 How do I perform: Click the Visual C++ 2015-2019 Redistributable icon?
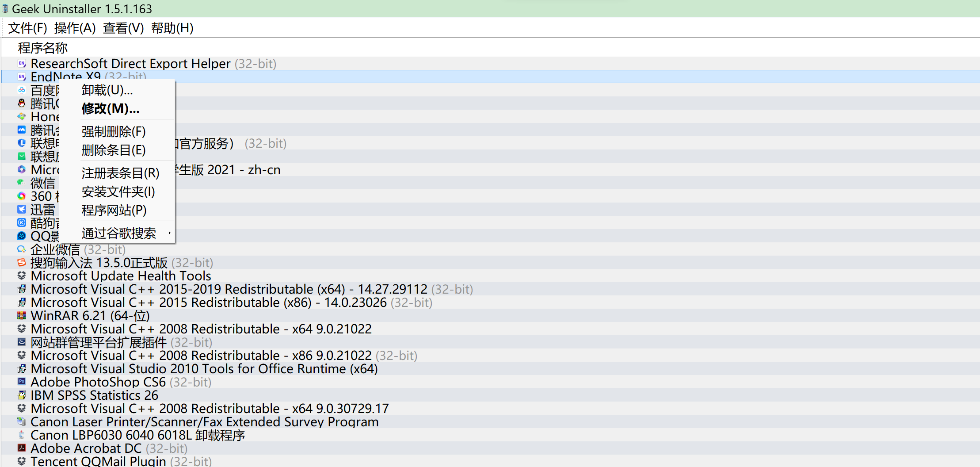coord(22,289)
